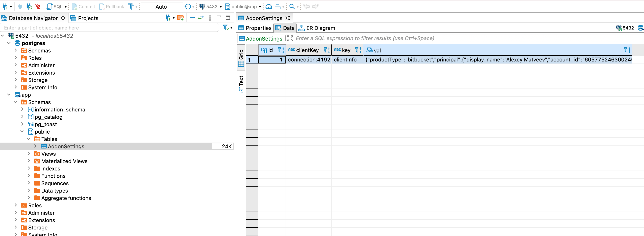Click the new folder icon in navigator

coord(180,18)
